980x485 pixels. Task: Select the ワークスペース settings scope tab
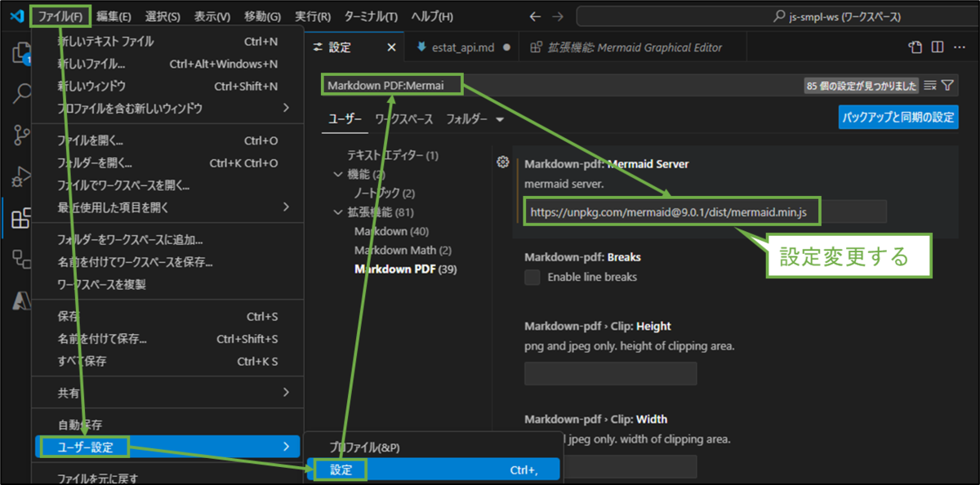[403, 119]
